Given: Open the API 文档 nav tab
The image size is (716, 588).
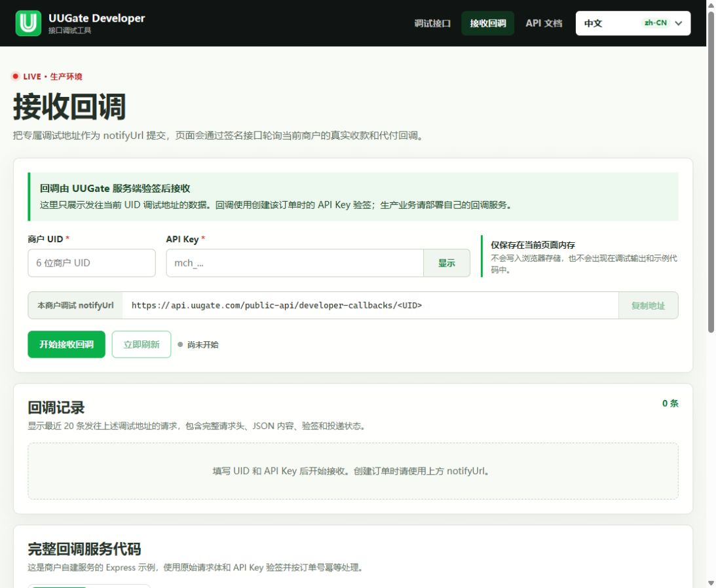Looking at the screenshot, I should coord(544,24).
